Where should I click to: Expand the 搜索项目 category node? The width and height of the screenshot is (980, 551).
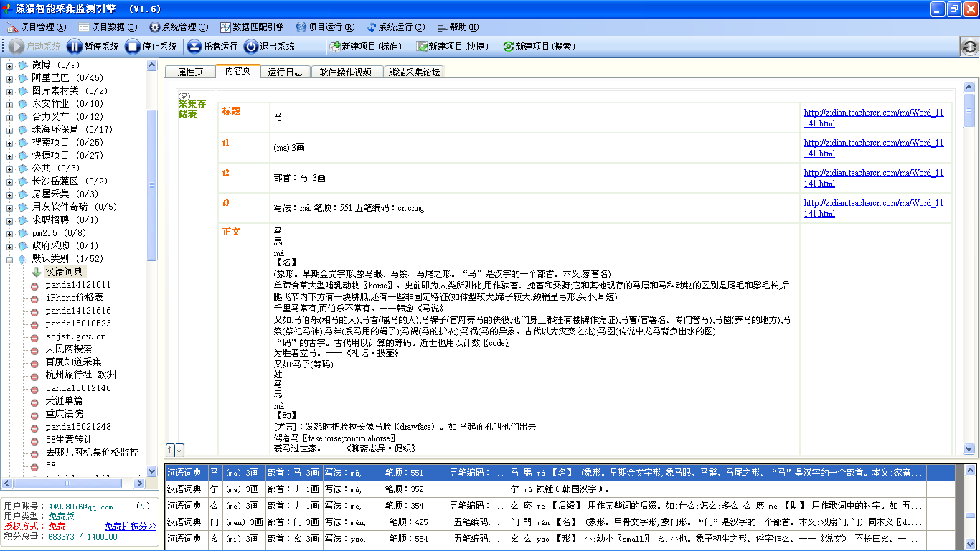(x=10, y=143)
